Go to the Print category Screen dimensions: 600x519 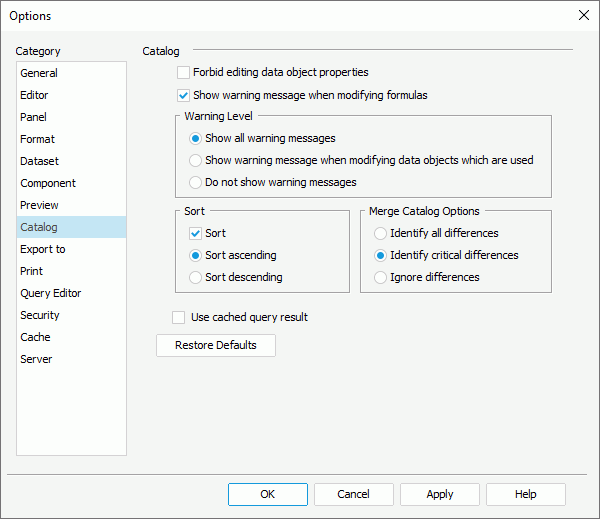(71, 271)
